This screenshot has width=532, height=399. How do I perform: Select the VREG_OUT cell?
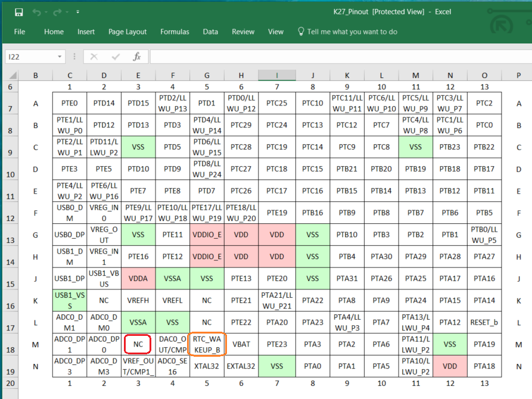(x=104, y=235)
